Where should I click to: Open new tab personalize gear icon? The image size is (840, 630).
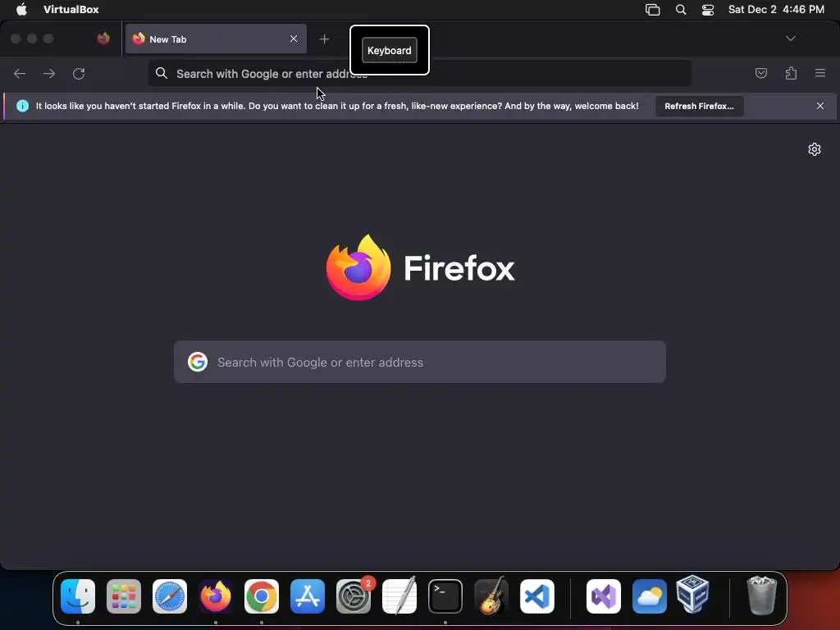[815, 149]
